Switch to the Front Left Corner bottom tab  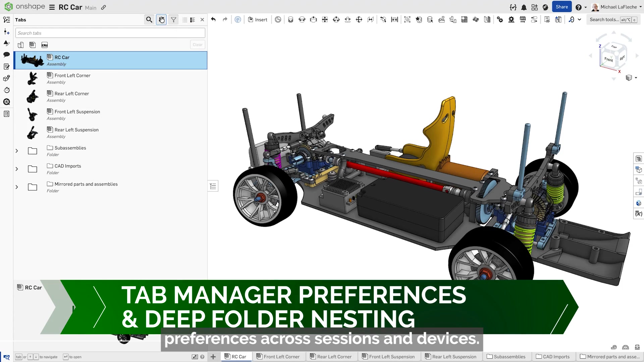pyautogui.click(x=278, y=357)
